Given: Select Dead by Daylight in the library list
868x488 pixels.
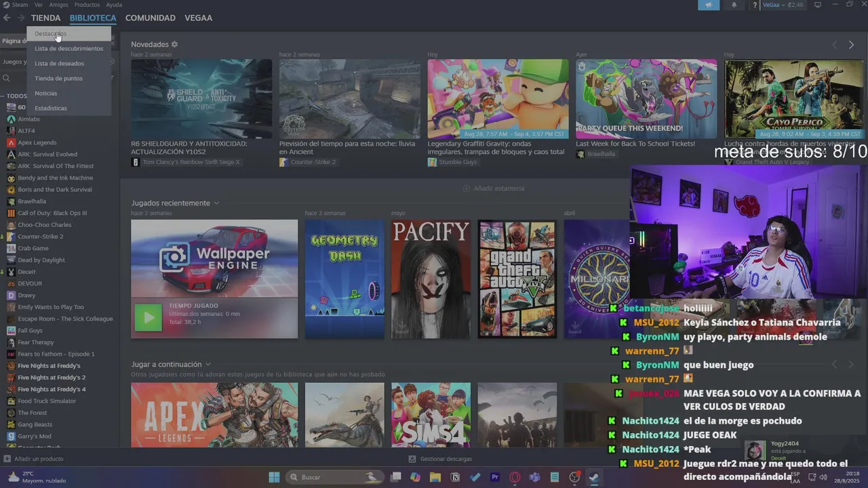Looking at the screenshot, I should [41, 260].
